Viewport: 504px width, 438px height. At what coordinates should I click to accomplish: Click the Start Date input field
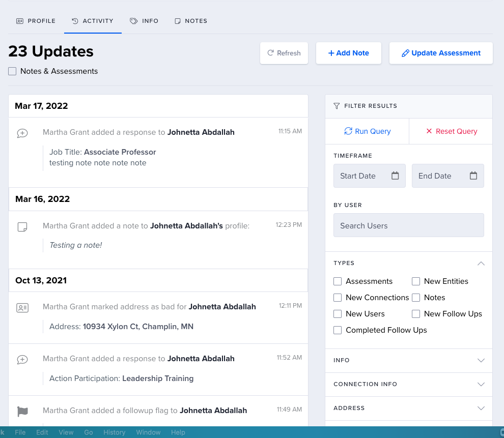pos(369,176)
